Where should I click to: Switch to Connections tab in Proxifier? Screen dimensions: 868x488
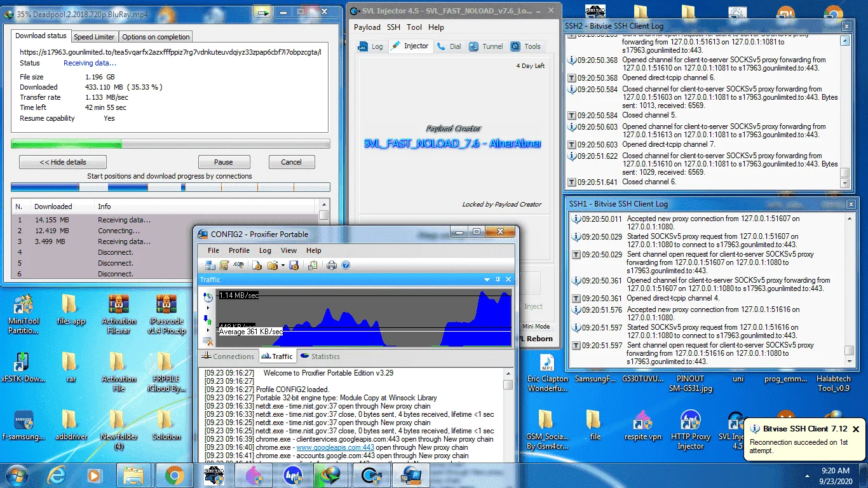point(228,356)
